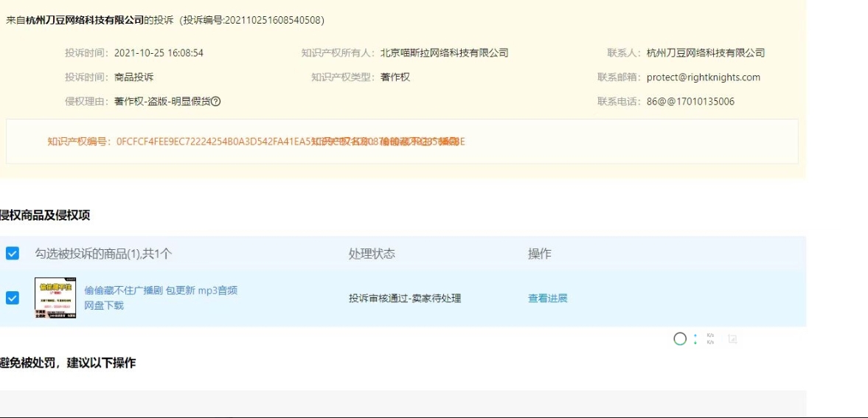Click the 避免被处罚,建议以下操作 heading
Screen dimensions: 868x418
coord(67,363)
